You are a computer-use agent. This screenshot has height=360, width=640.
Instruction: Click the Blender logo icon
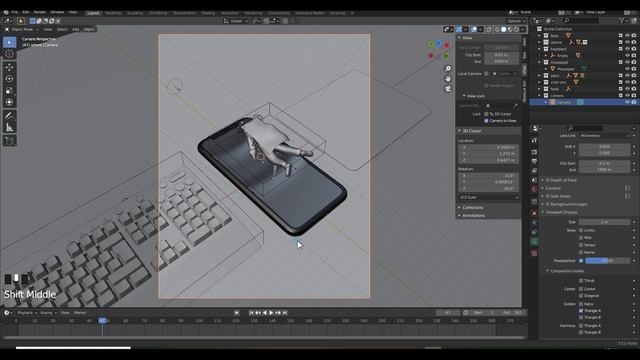(6, 13)
